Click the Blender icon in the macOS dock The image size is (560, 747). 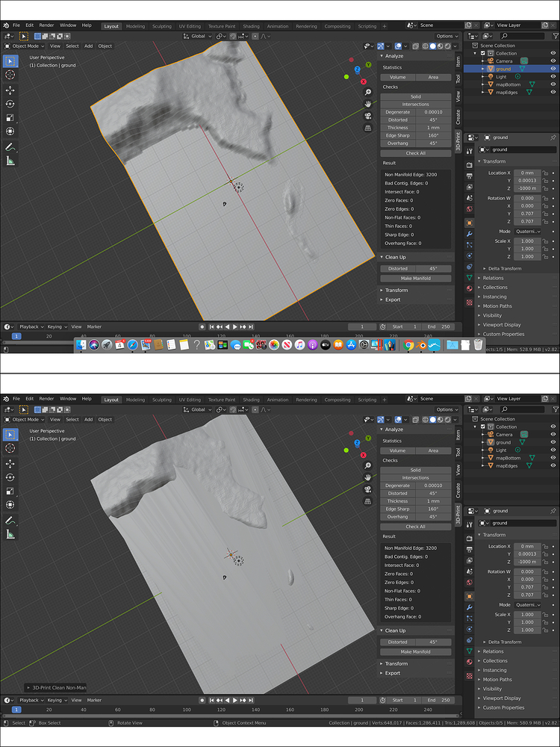[420, 345]
